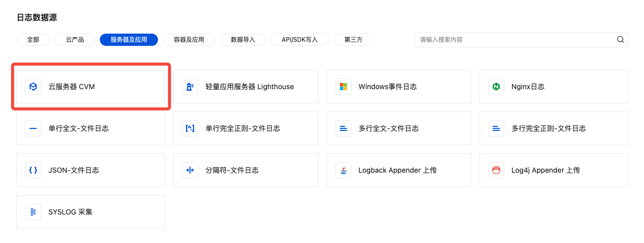Choose the JSON-文件日志 label
The height and width of the screenshot is (243, 644).
[74, 170]
